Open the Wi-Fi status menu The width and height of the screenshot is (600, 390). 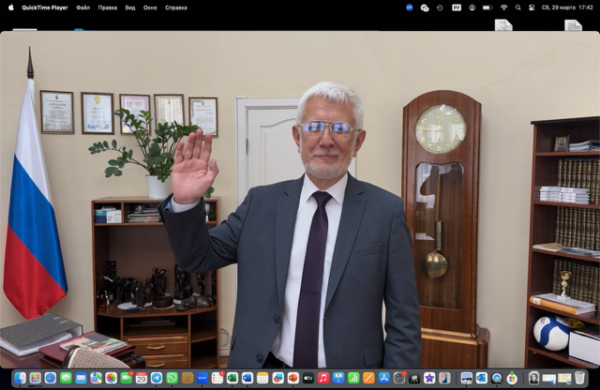pyautogui.click(x=504, y=7)
